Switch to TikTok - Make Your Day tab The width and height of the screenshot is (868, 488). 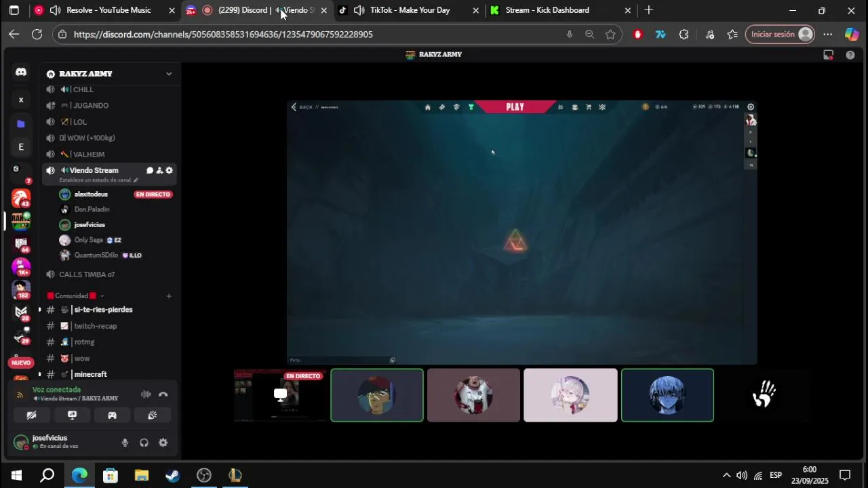pos(410,10)
